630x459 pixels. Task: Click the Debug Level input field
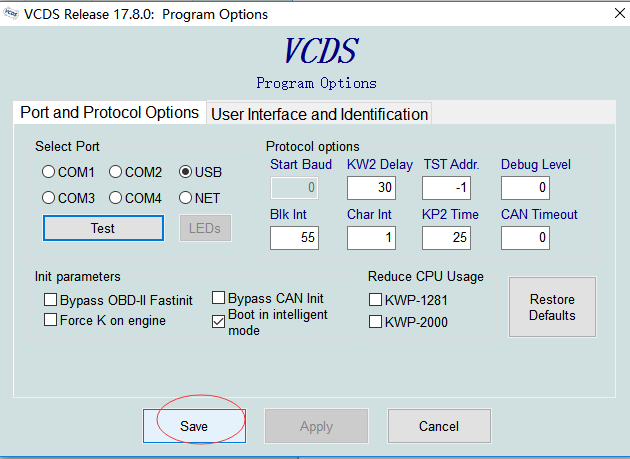(525, 188)
